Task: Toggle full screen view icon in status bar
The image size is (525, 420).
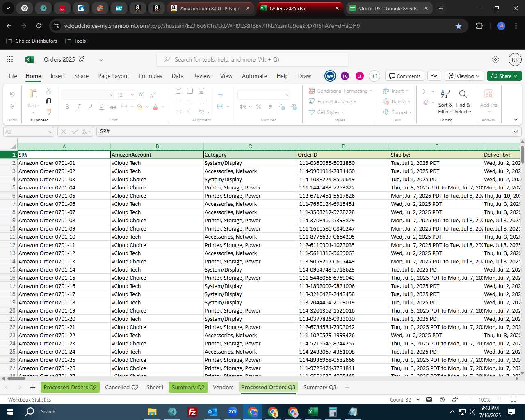Action: [514, 399]
